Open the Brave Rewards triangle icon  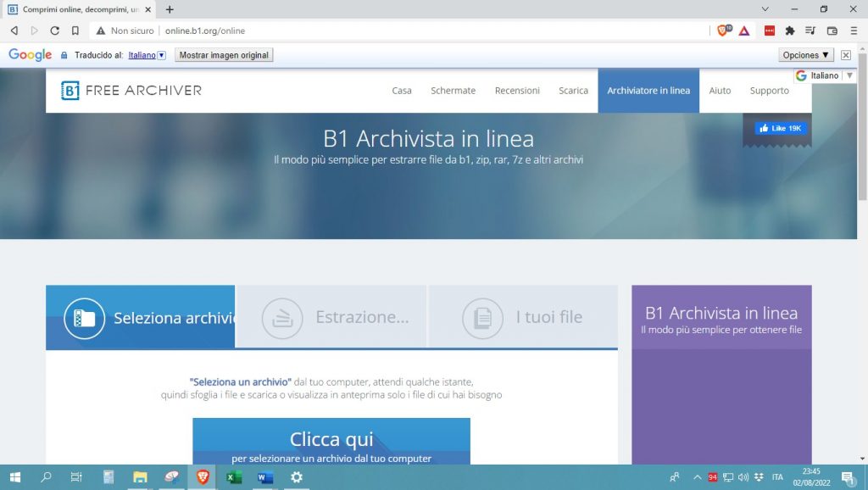(x=743, y=30)
